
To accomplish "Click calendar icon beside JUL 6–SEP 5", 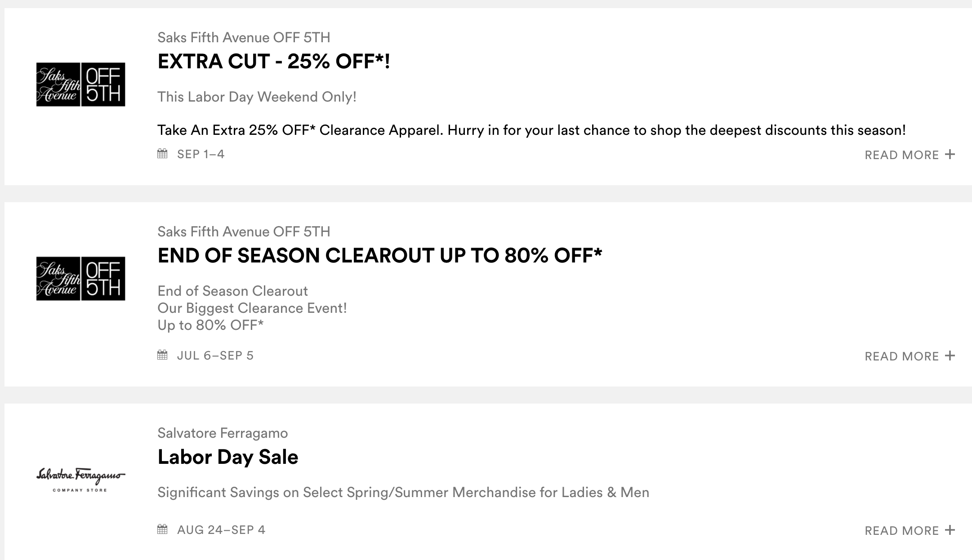I will [x=162, y=355].
